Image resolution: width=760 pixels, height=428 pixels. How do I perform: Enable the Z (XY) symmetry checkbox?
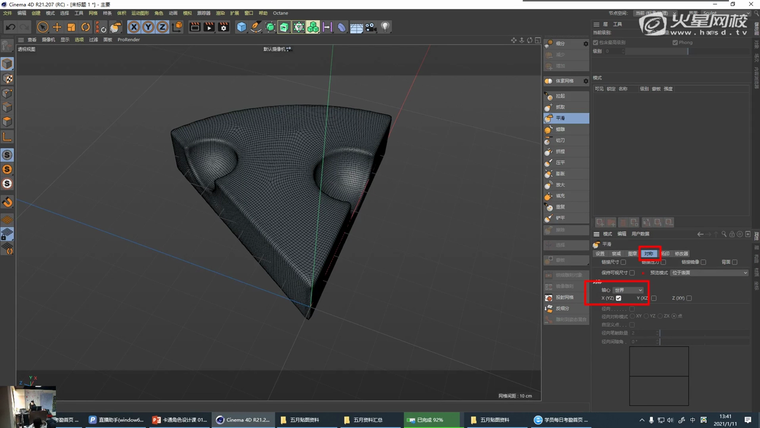(x=689, y=298)
